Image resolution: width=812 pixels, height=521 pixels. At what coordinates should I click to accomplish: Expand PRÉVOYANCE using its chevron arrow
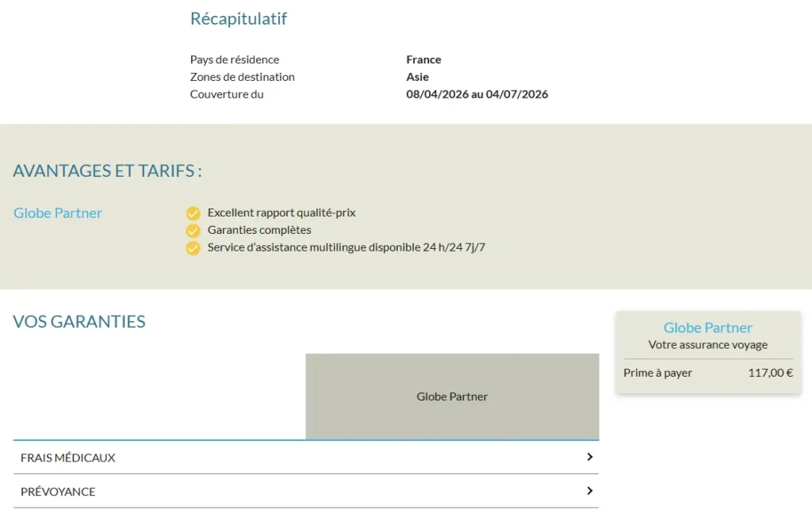589,491
